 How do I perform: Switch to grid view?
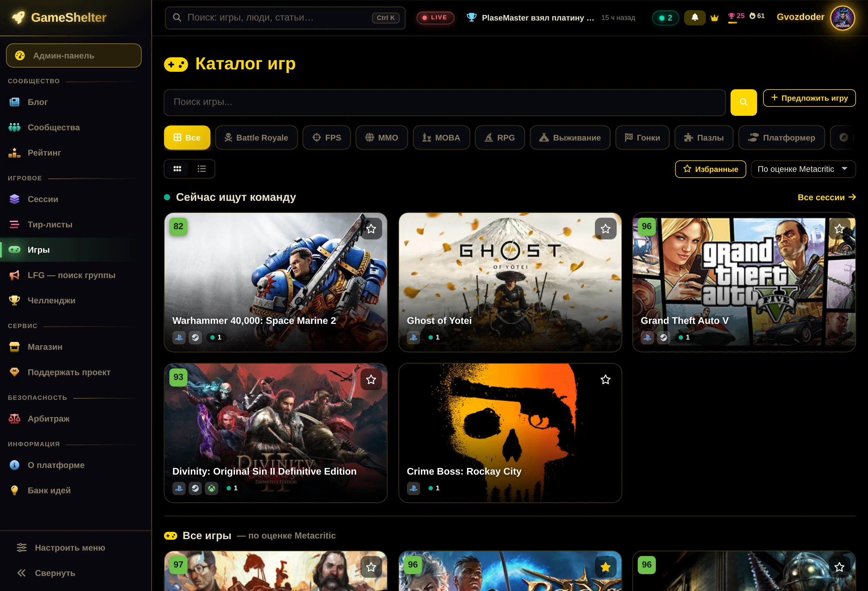pyautogui.click(x=177, y=169)
